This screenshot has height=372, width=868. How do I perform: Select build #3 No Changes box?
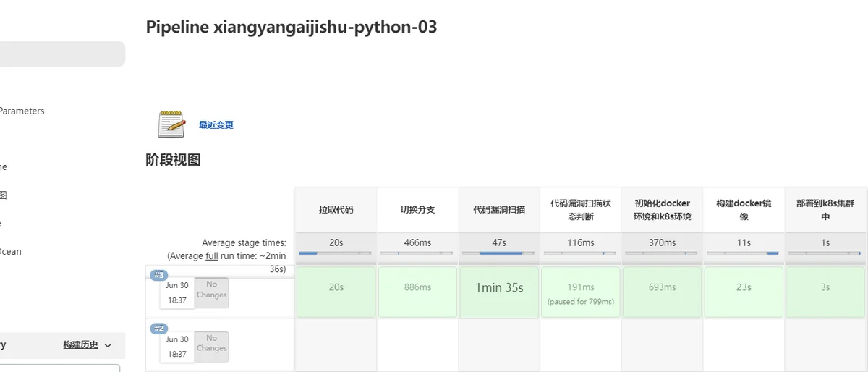pos(211,293)
